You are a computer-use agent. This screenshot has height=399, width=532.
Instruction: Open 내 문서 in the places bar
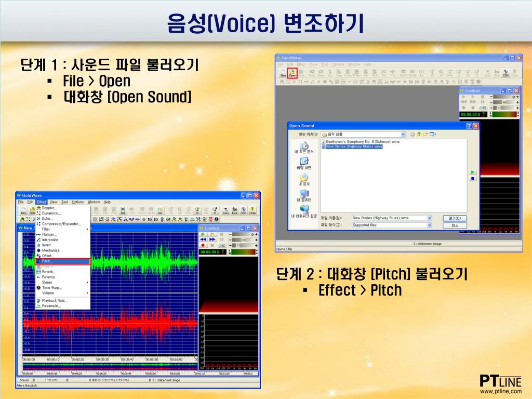point(304,179)
